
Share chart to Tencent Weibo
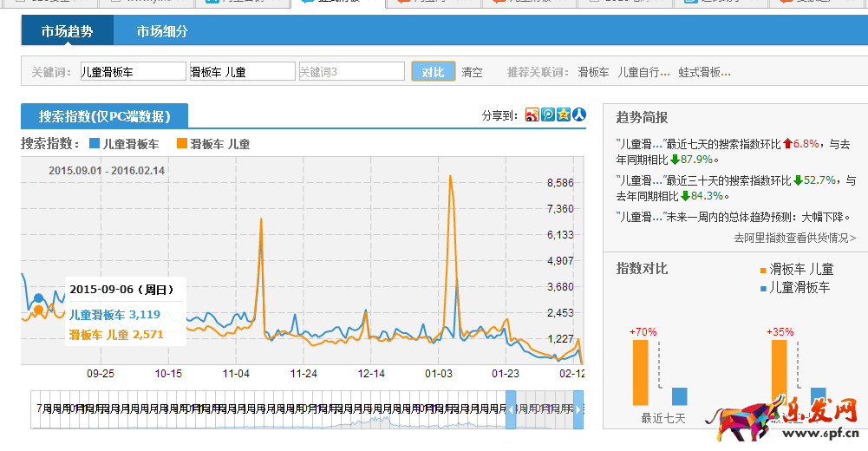(548, 114)
